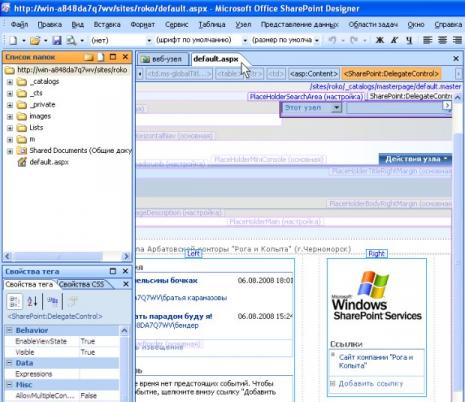Expand the _cts folder
Image resolution: width=465 pixels, height=402 pixels.
point(10,94)
